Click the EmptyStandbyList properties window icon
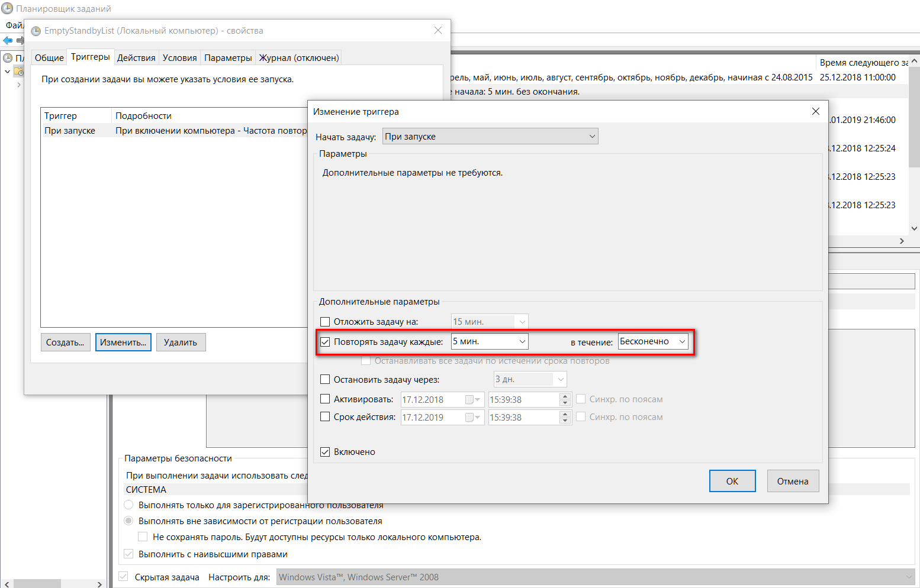920x588 pixels. pyautogui.click(x=36, y=31)
